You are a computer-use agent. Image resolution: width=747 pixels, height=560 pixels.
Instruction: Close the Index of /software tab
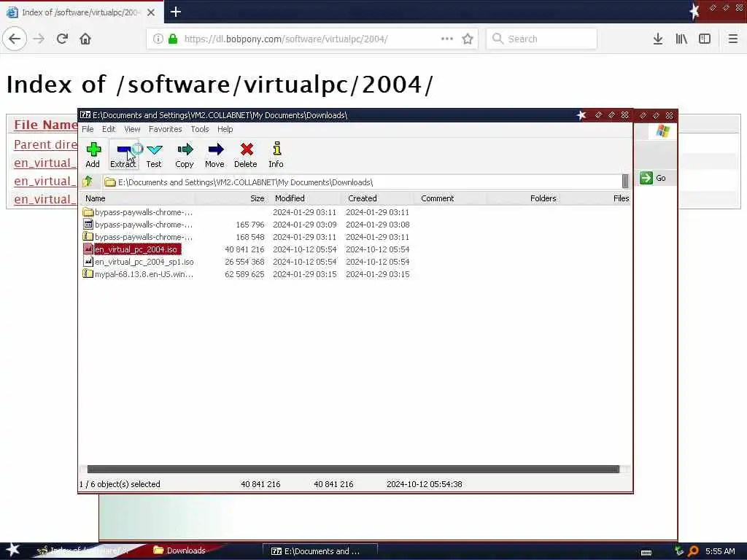pyautogui.click(x=151, y=12)
